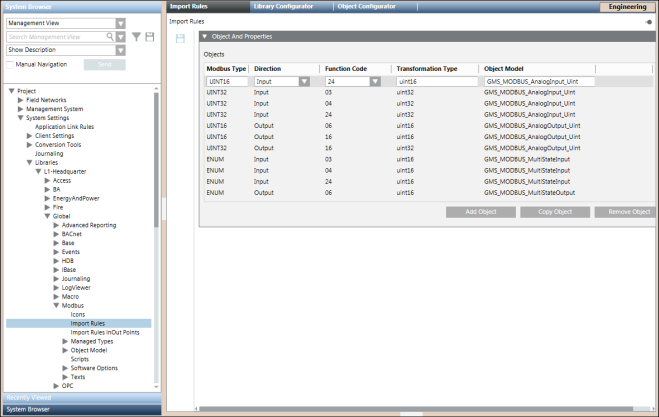The width and height of the screenshot is (659, 417).
Task: Open the Management View dropdown
Action: click(120, 23)
